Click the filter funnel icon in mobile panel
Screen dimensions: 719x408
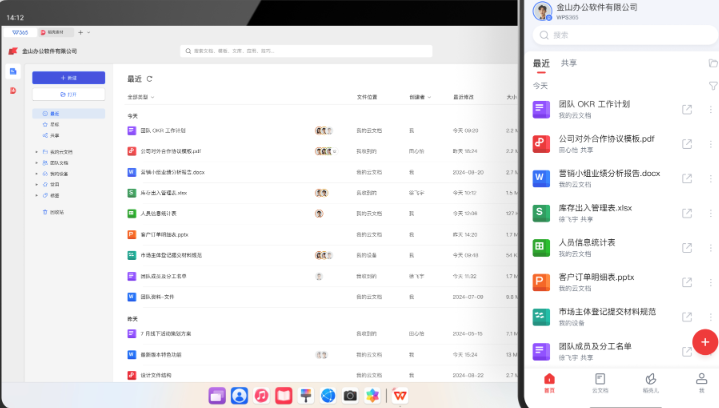pyautogui.click(x=713, y=86)
